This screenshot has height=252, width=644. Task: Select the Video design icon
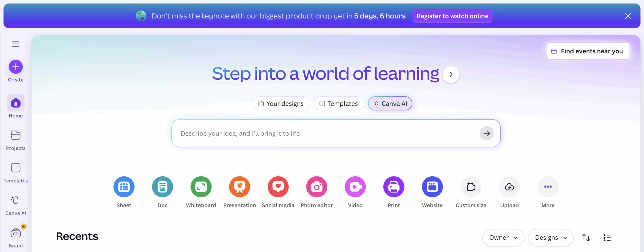coord(355,187)
